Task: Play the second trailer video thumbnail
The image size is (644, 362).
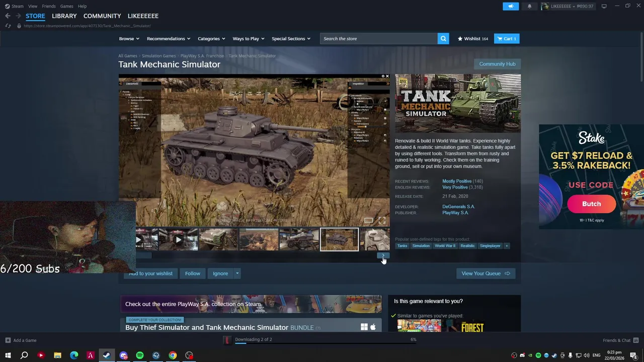Action: (178, 240)
